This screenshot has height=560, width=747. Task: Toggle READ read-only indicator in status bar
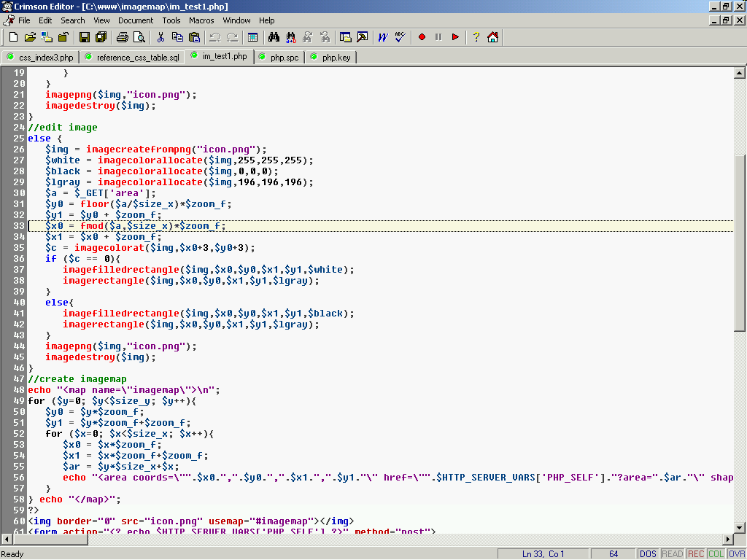pyautogui.click(x=672, y=554)
